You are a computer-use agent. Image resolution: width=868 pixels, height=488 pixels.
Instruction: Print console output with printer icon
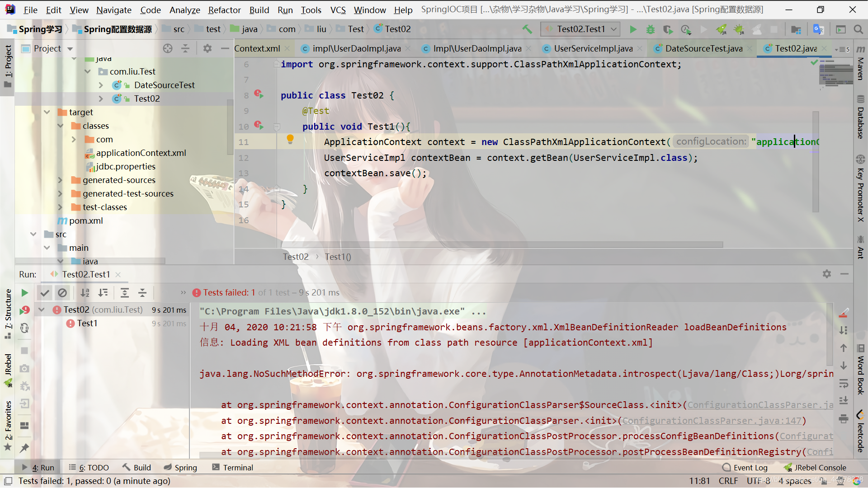click(844, 418)
